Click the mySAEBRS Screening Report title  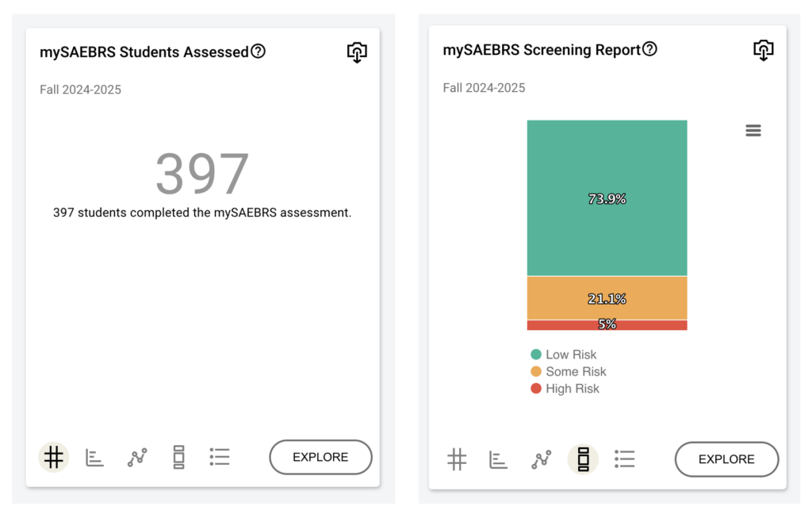(542, 50)
